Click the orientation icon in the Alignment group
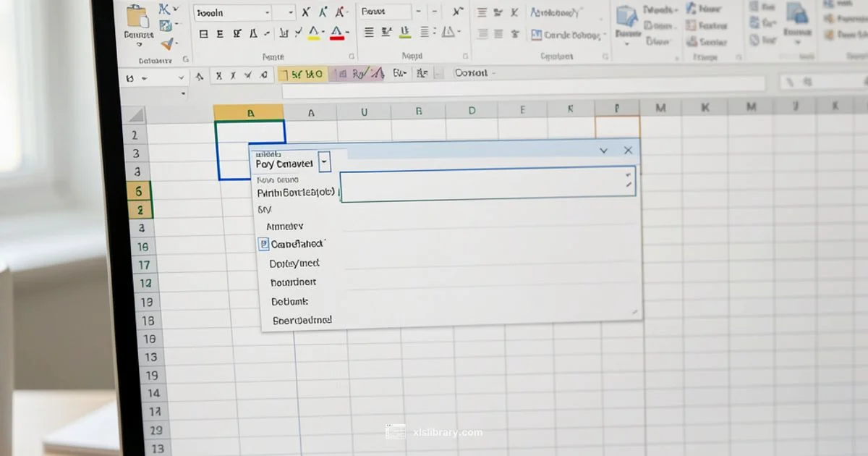This screenshot has height=456, width=868. click(x=448, y=33)
